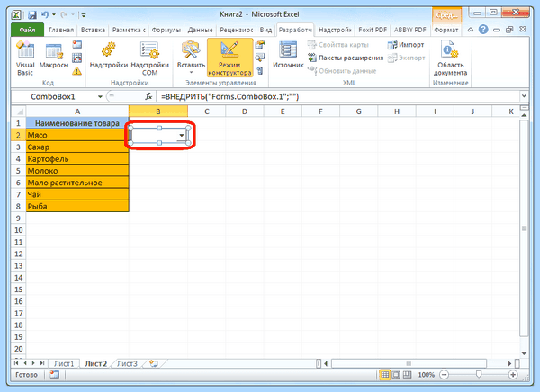Select the Наименование товара header cell
The width and height of the screenshot is (540, 392).
click(77, 123)
